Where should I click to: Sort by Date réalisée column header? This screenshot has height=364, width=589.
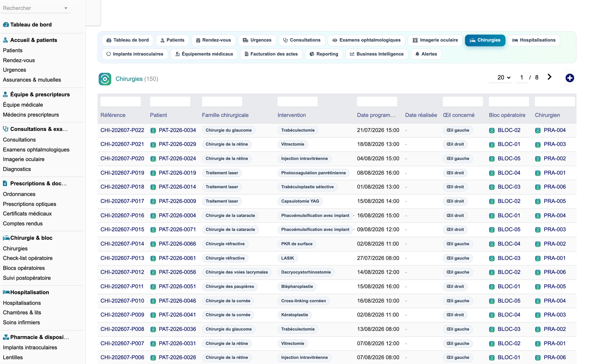pyautogui.click(x=421, y=115)
